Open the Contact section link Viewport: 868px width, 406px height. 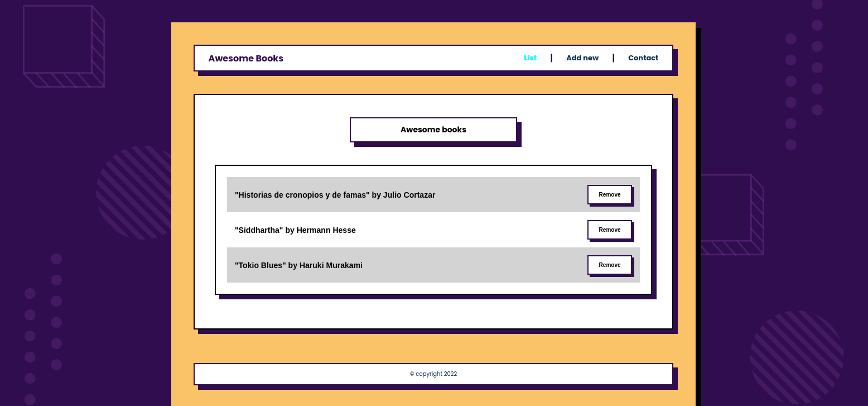click(x=643, y=58)
